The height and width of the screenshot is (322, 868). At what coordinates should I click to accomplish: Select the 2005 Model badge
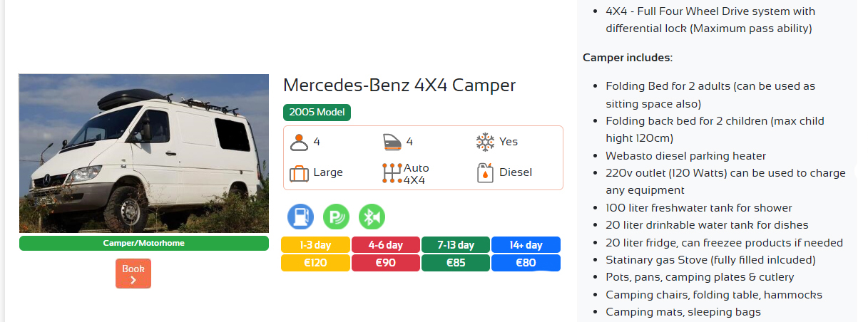pos(317,113)
